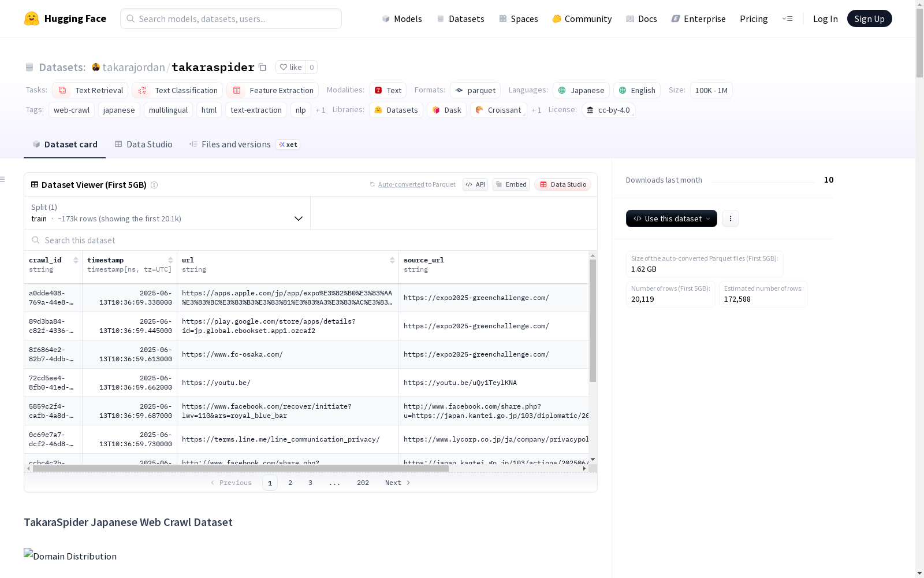This screenshot has height=578, width=924.
Task: Sort the timestamp column with its sort icon
Action: (x=170, y=260)
